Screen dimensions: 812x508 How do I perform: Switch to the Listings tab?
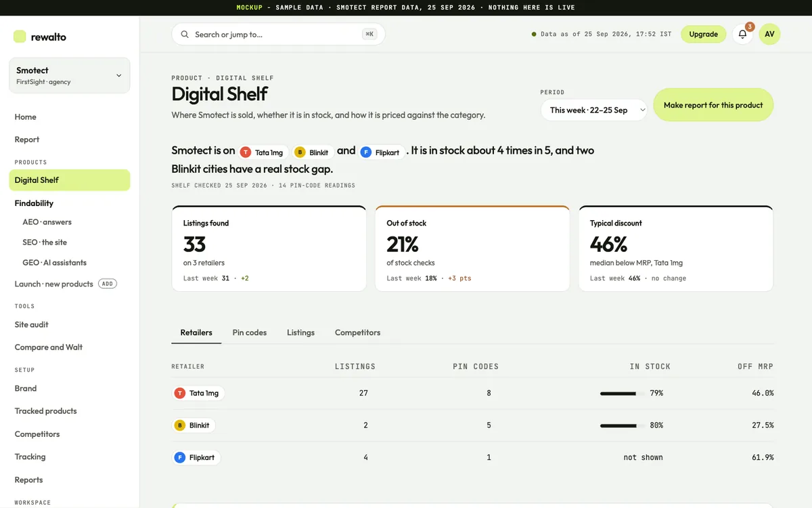[300, 333]
